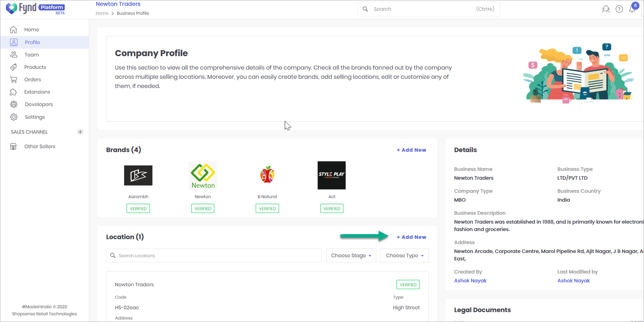
Task: Expand the Choose Stage dropdown
Action: (x=351, y=256)
